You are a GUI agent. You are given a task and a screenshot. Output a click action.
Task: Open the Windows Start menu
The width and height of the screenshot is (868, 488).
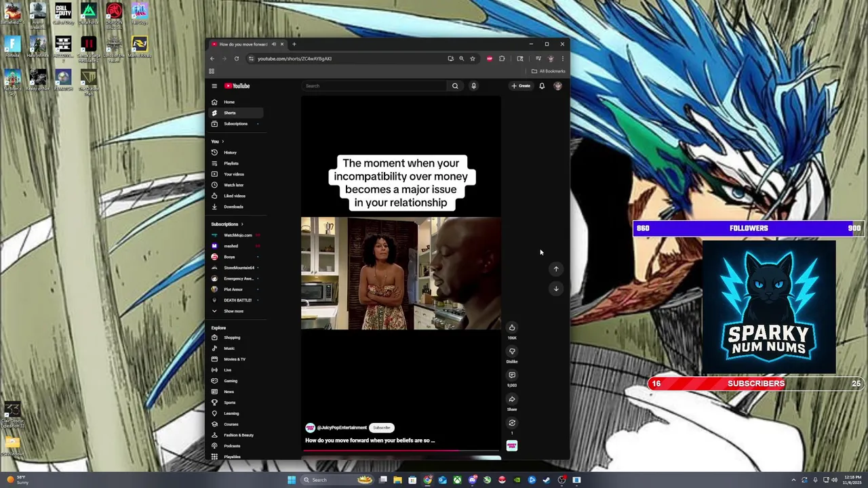tap(292, 480)
